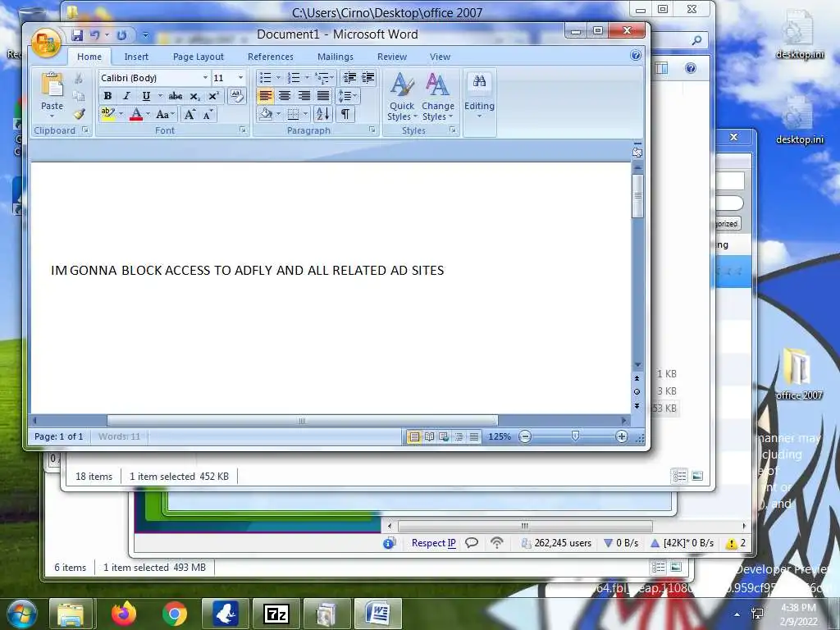Image resolution: width=840 pixels, height=630 pixels.
Task: Toggle Underline formatting
Action: pos(146,97)
